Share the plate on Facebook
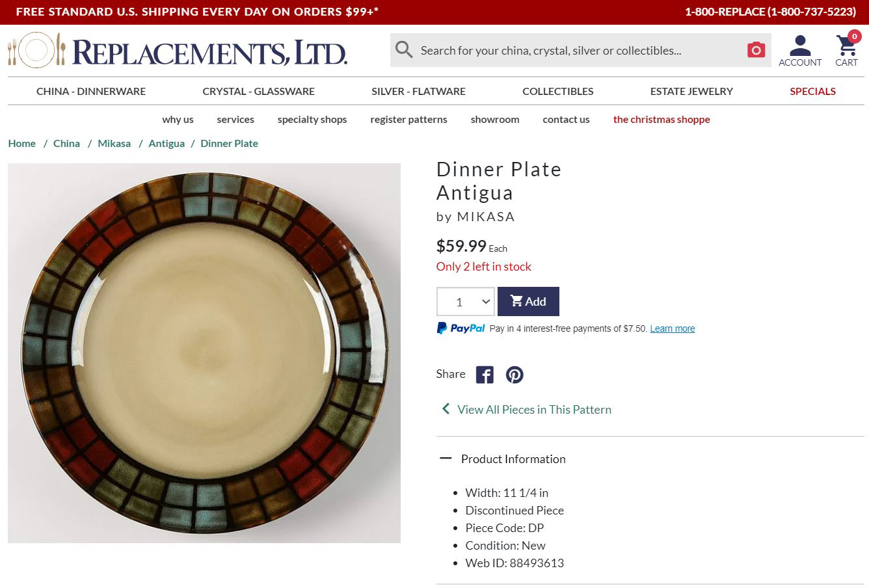 pyautogui.click(x=485, y=375)
